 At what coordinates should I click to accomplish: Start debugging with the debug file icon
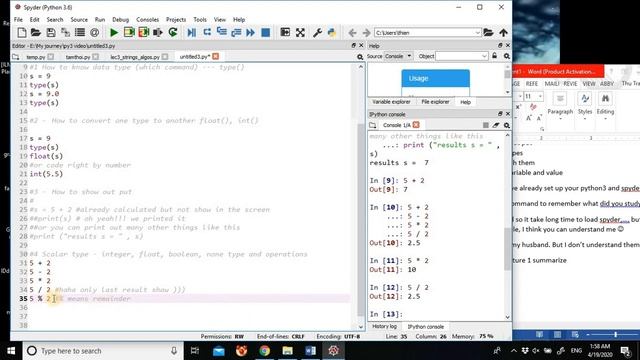[191, 33]
